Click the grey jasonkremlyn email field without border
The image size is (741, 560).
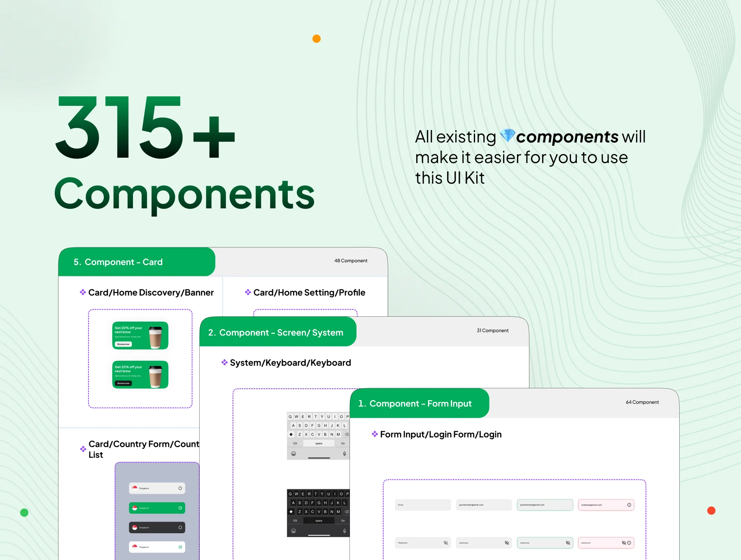coord(484,505)
